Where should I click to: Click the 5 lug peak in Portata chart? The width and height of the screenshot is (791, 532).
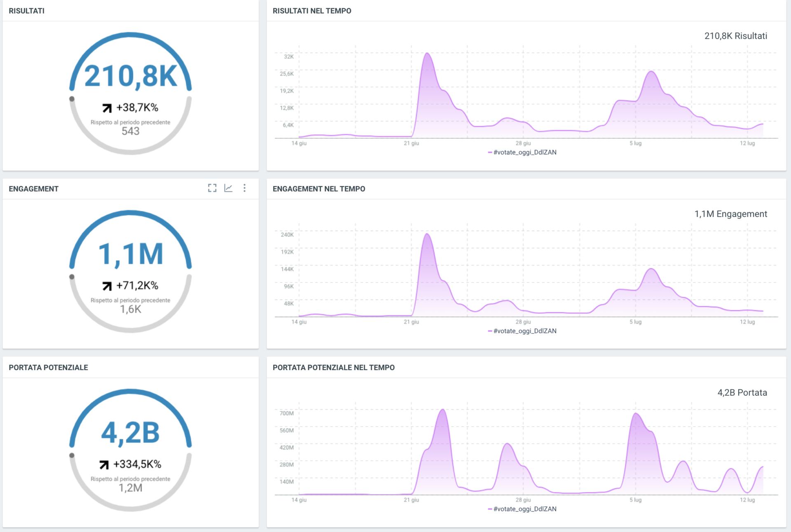point(636,413)
